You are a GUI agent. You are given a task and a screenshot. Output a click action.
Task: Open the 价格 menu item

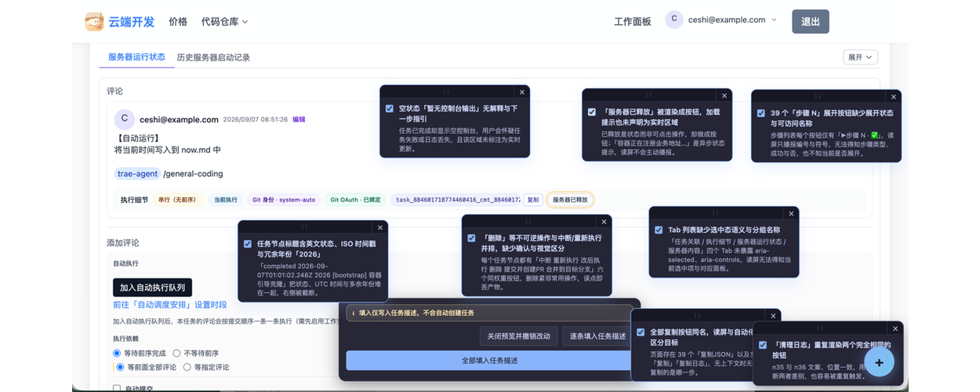[x=178, y=22]
